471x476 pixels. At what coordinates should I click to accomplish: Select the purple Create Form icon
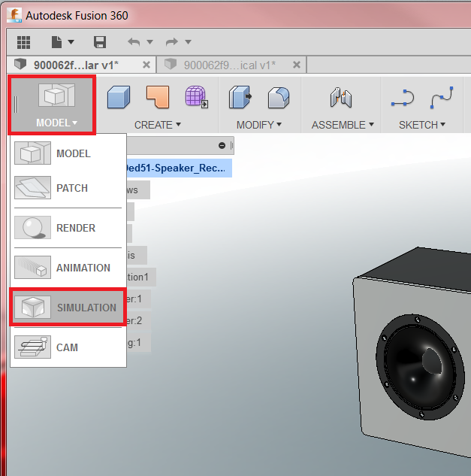click(197, 97)
